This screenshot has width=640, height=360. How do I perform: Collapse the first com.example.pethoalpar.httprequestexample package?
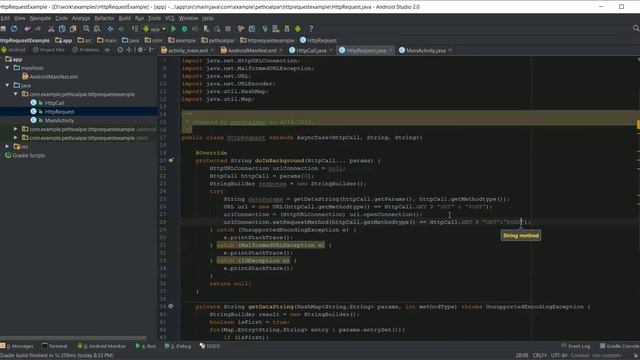pos(16,94)
